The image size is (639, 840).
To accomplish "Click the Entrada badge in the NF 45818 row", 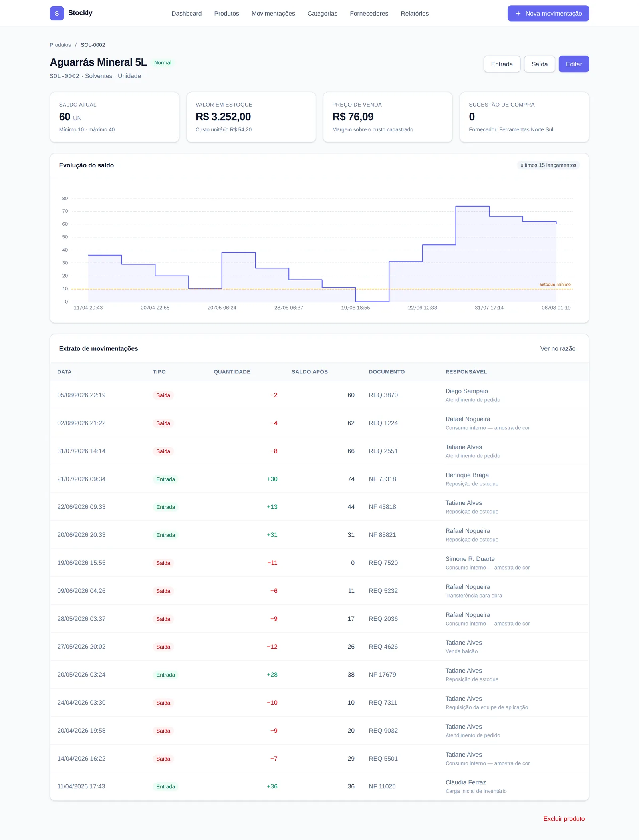I will coord(165,507).
